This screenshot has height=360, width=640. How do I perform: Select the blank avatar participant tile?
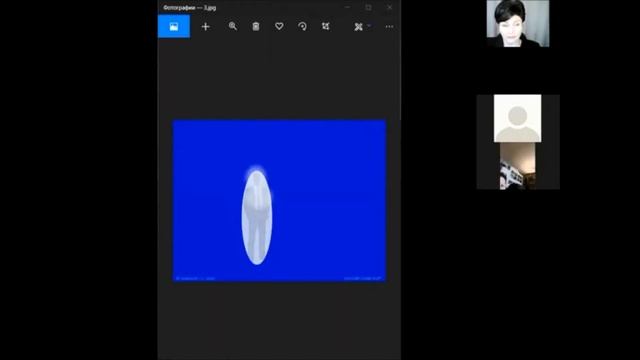518,118
